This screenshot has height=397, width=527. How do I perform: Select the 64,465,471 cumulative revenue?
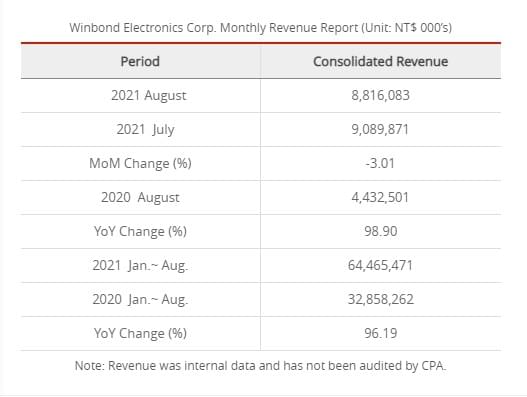tap(380, 266)
